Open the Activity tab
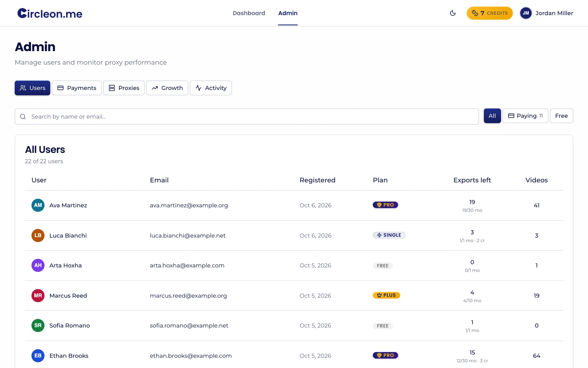 211,88
